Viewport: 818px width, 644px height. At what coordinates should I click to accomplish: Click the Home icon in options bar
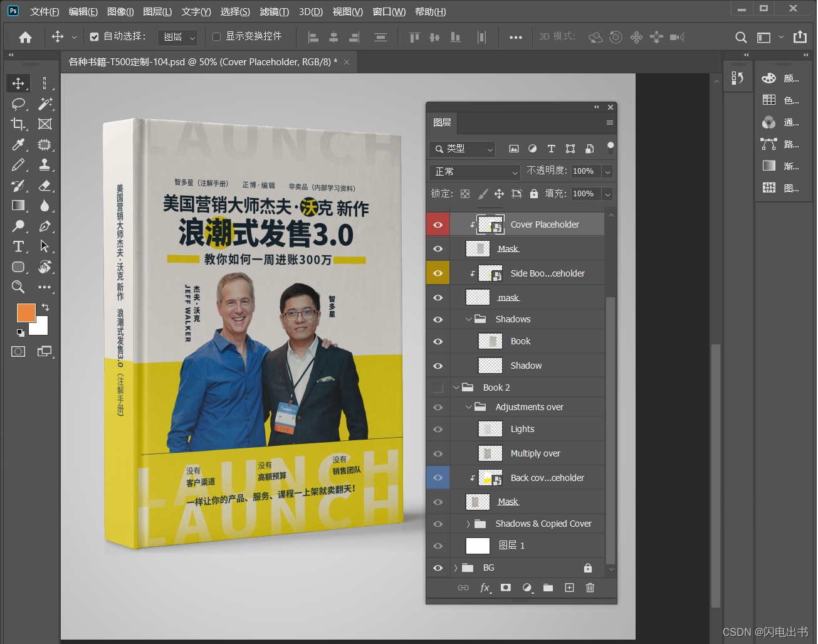coord(25,38)
